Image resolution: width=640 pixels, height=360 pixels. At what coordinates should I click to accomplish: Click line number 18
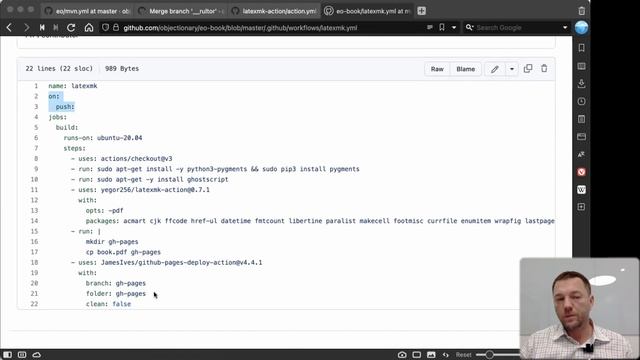(x=34, y=262)
